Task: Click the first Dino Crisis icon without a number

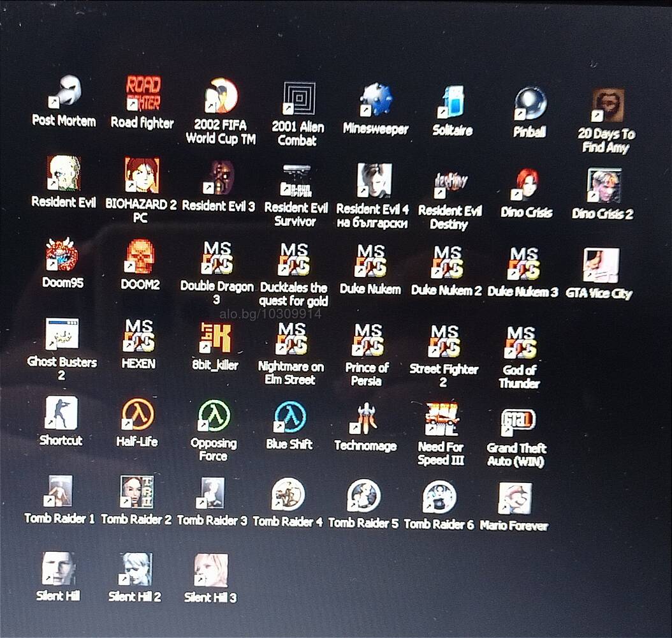Action: coord(526,185)
